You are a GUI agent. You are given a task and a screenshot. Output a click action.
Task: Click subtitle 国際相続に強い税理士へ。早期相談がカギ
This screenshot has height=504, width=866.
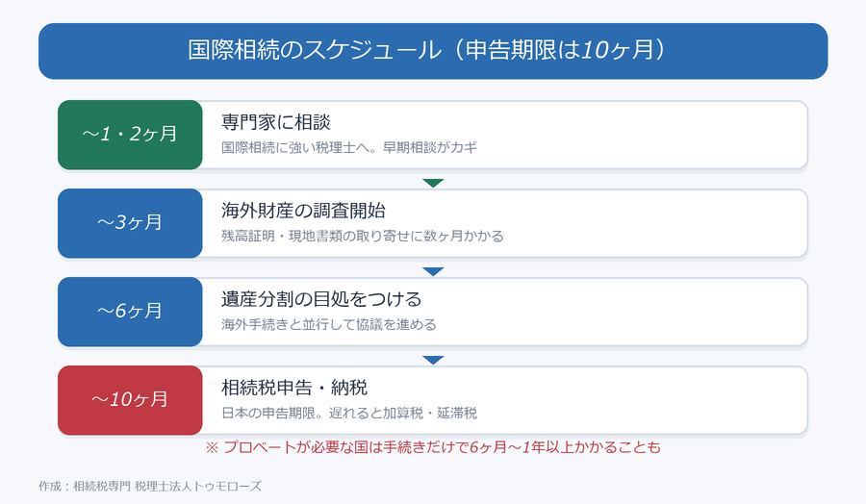[349, 147]
